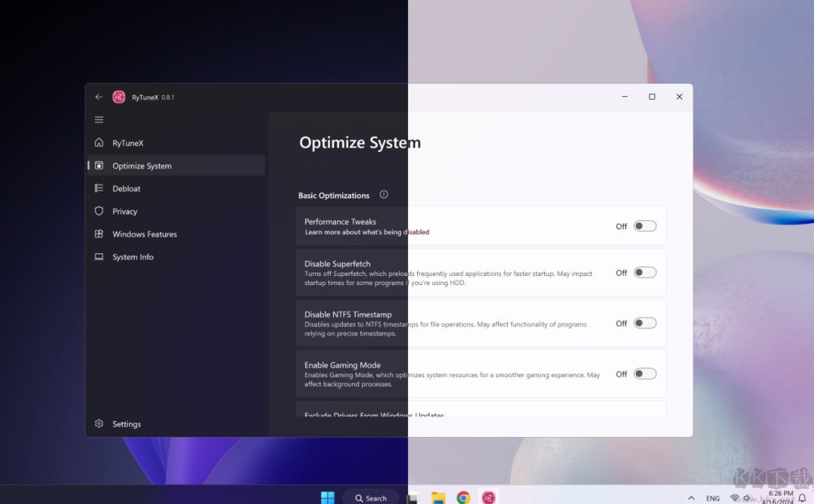Click "Learn more about what's being disabled" link
This screenshot has width=814, height=504.
click(x=367, y=232)
